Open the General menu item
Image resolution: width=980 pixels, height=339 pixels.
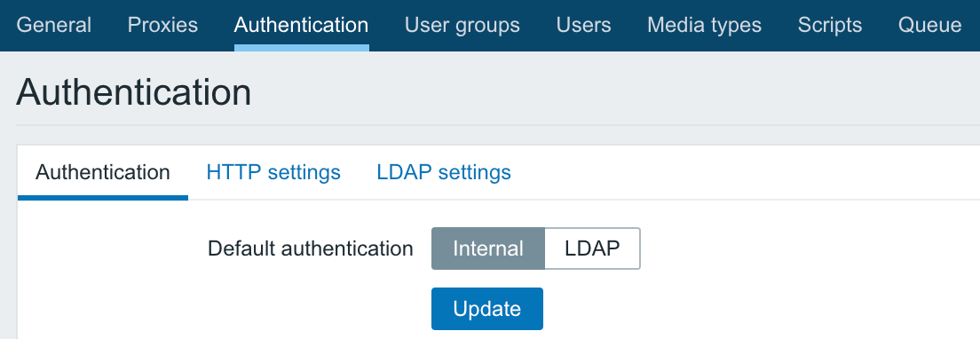[x=54, y=25]
